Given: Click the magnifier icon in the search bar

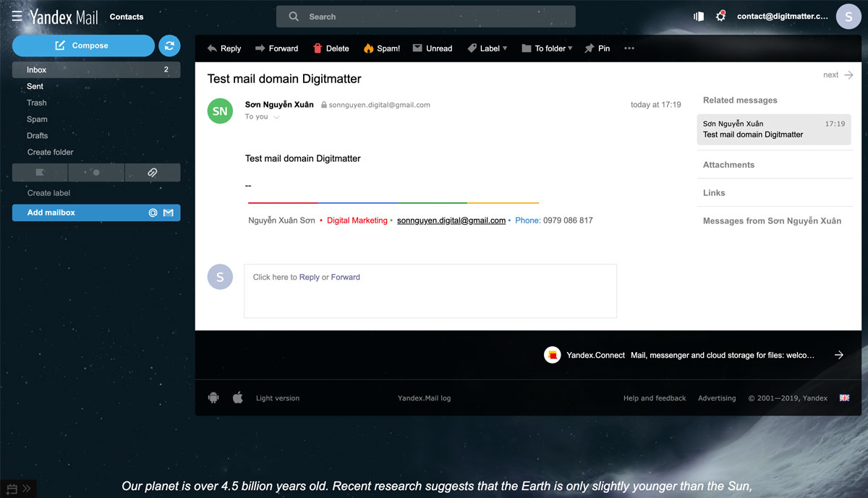Looking at the screenshot, I should (293, 17).
